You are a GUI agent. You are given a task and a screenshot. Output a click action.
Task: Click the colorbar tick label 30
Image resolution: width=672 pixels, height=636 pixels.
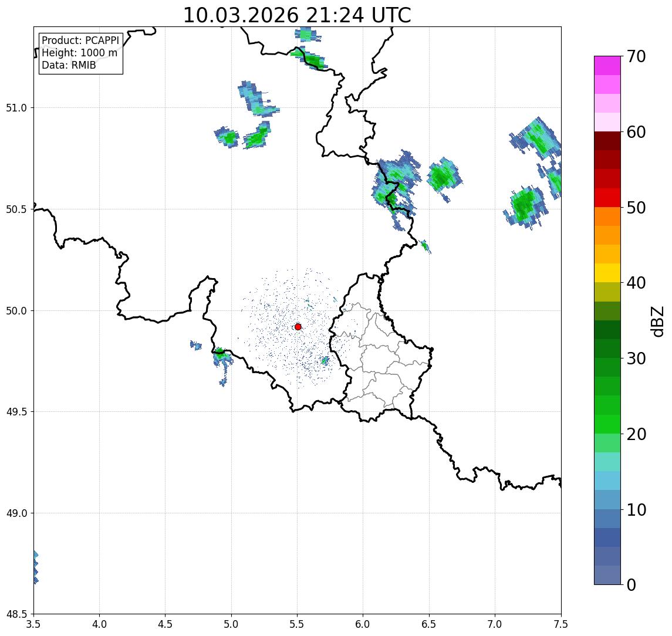tap(636, 358)
